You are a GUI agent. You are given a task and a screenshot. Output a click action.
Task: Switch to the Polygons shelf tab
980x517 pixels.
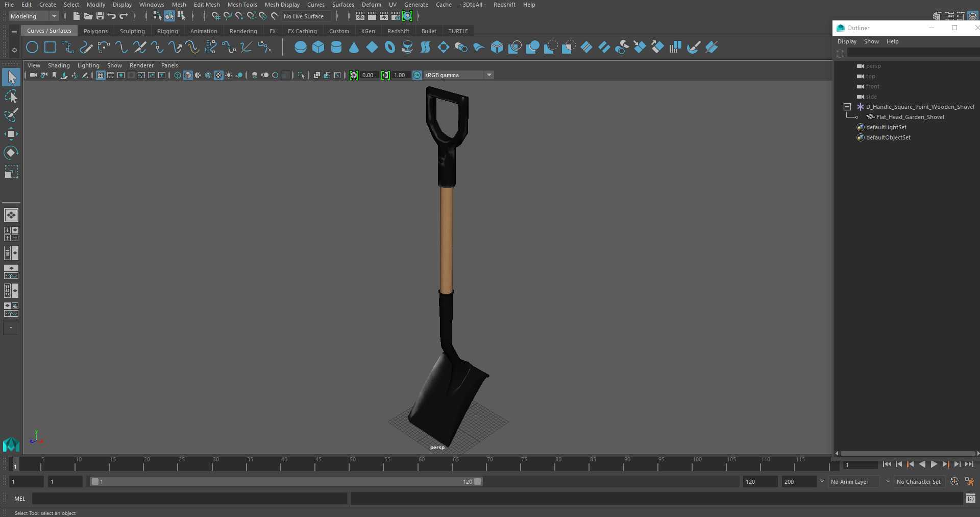95,31
